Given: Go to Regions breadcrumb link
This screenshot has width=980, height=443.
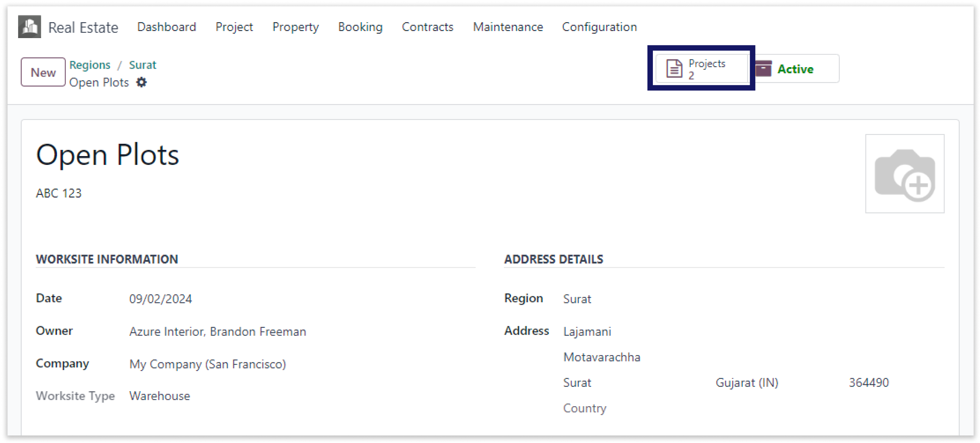Looking at the screenshot, I should coord(90,65).
